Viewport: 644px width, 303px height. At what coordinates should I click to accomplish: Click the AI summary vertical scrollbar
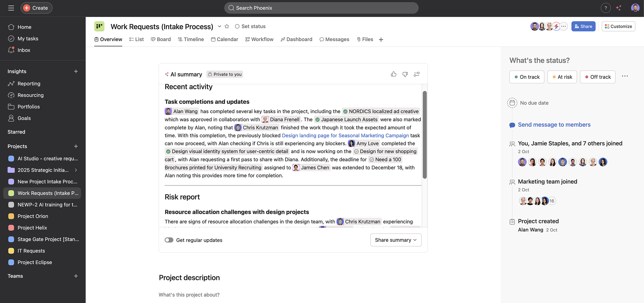(x=425, y=135)
